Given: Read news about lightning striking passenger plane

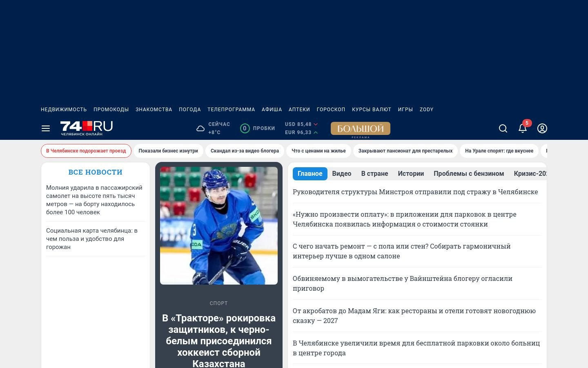Looking at the screenshot, I should [x=96, y=200].
